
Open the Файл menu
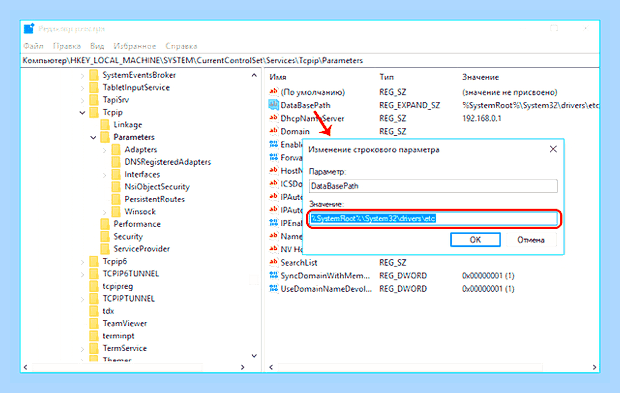(x=33, y=46)
